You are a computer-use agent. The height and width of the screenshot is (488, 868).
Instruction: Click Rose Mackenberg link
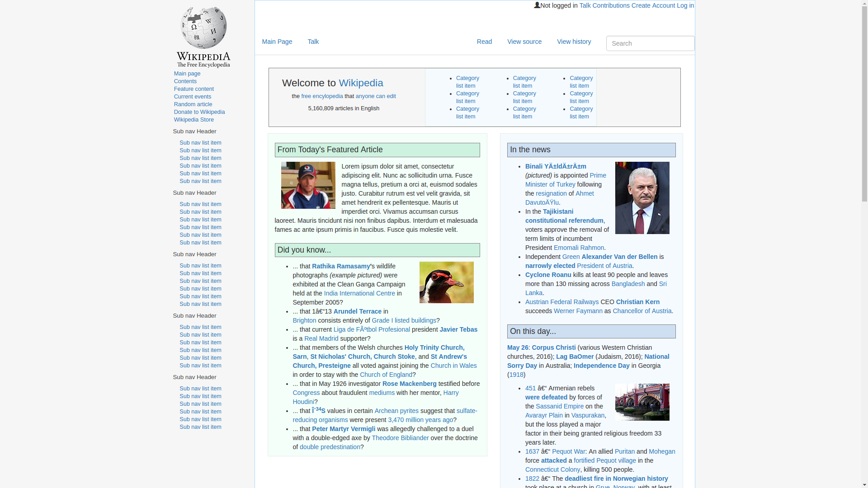410,384
